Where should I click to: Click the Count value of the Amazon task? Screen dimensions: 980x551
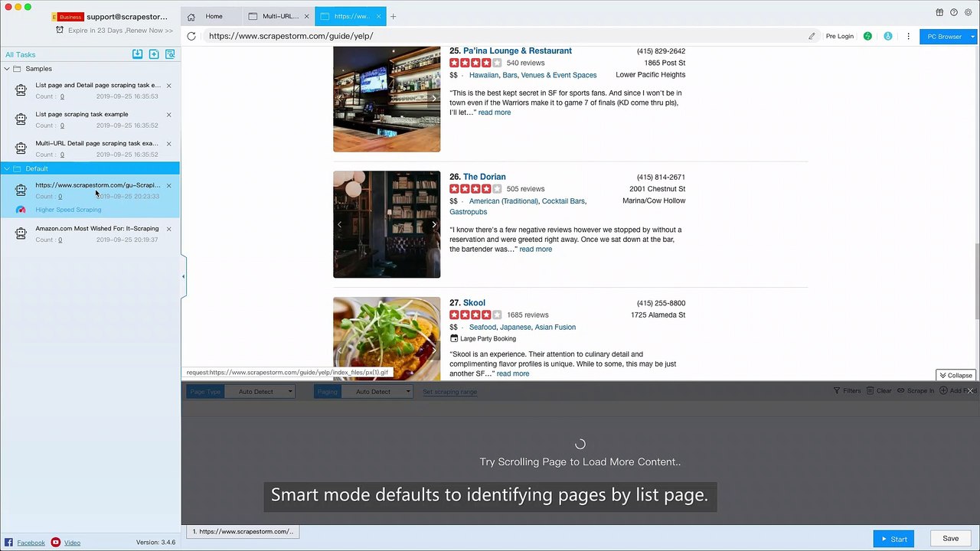pos(60,240)
